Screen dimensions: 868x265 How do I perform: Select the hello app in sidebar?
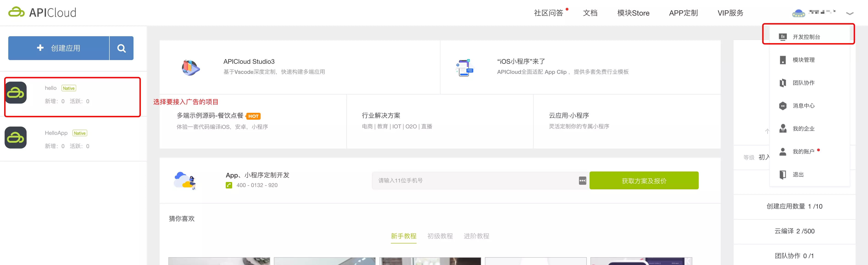coord(50,88)
